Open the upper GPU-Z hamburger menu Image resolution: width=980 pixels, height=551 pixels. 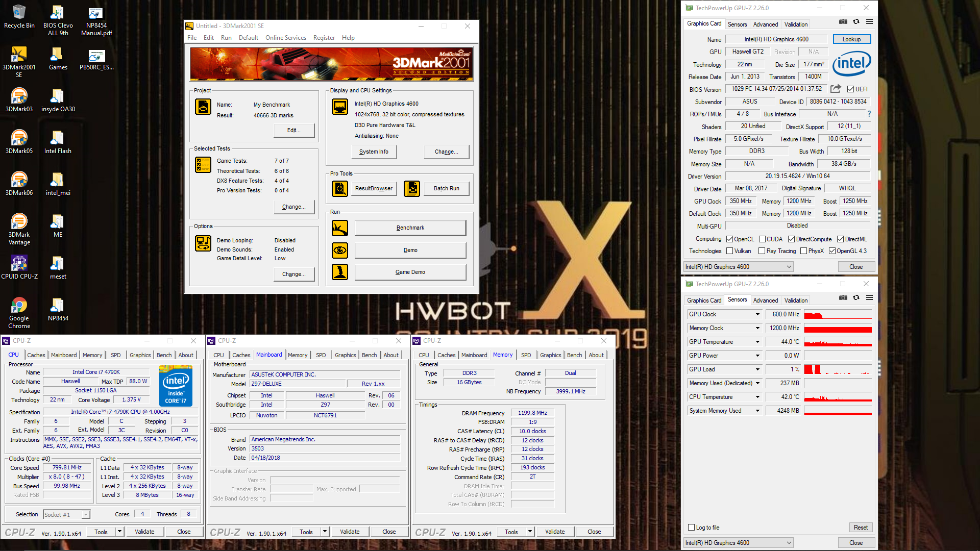(x=870, y=22)
